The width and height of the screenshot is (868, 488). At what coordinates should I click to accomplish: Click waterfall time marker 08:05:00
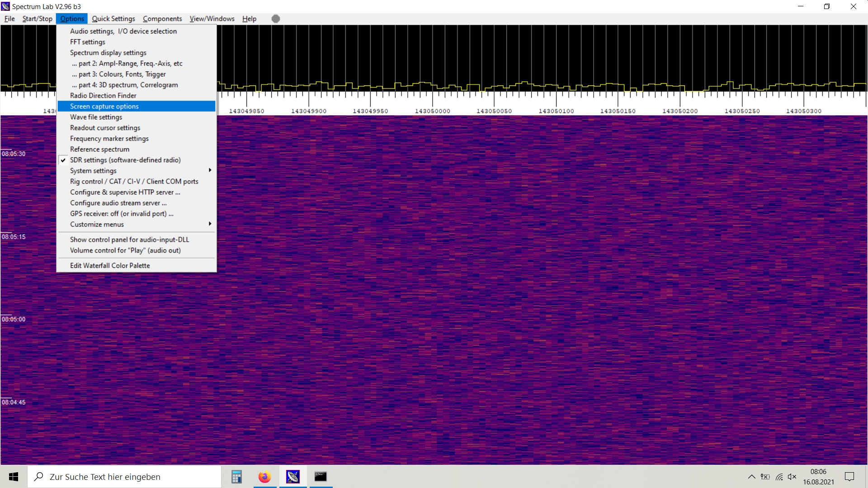click(x=14, y=319)
